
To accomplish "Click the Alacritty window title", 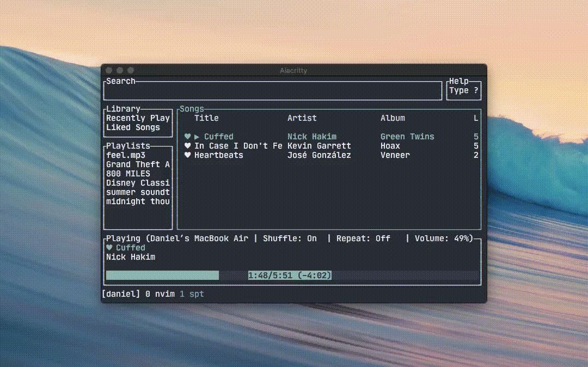I will coord(293,70).
